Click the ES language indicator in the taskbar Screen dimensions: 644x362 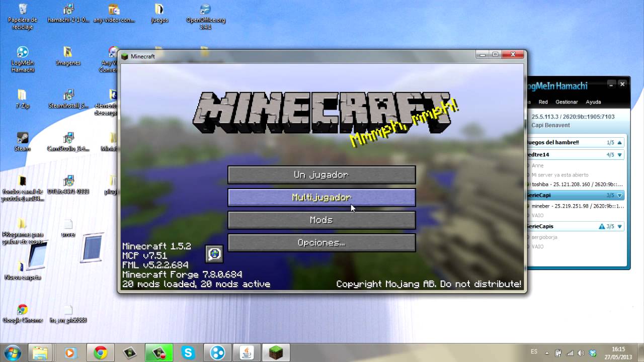coord(534,352)
